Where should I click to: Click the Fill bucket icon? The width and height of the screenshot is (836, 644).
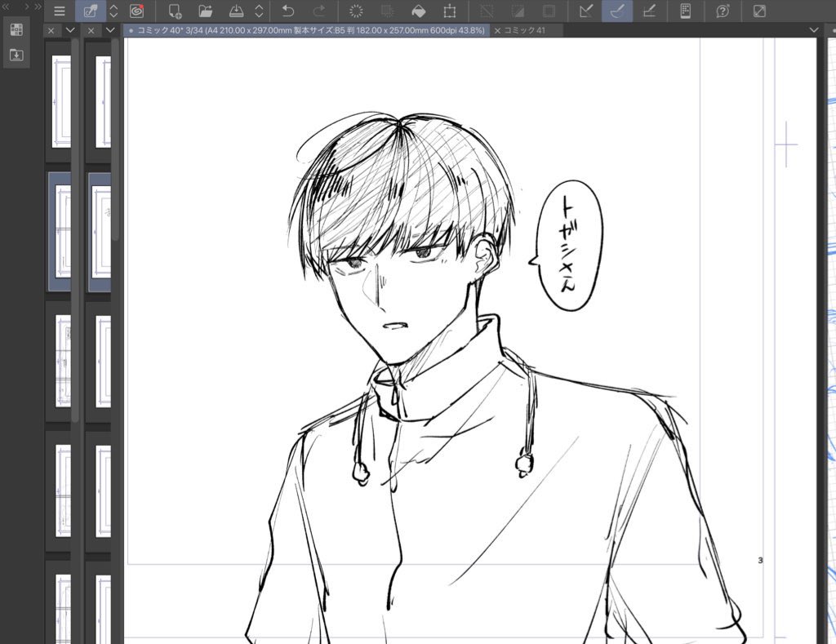pos(419,11)
